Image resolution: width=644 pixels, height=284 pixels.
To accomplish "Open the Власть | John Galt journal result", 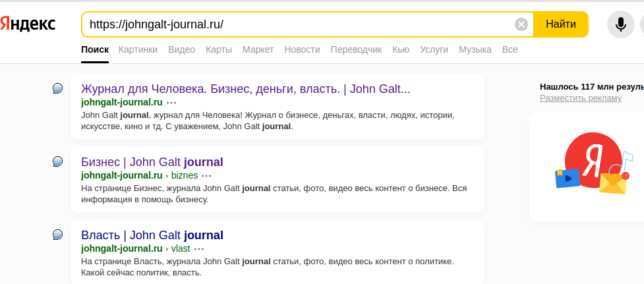I will tap(152, 235).
